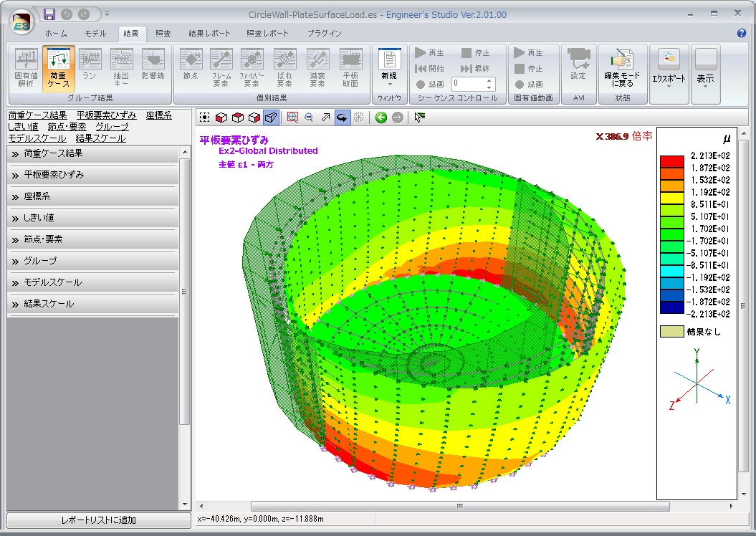The width and height of the screenshot is (756, 536).
Task: Toggle the selection cursor tool in view toolbar
Action: click(419, 118)
